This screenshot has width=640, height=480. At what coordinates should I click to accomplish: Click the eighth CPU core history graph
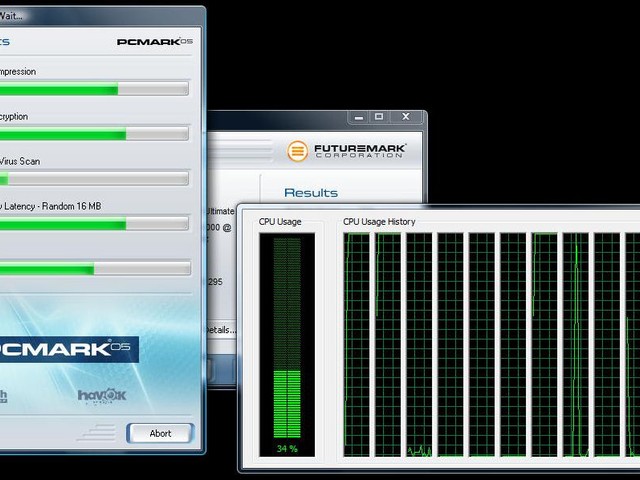pyautogui.click(x=576, y=345)
